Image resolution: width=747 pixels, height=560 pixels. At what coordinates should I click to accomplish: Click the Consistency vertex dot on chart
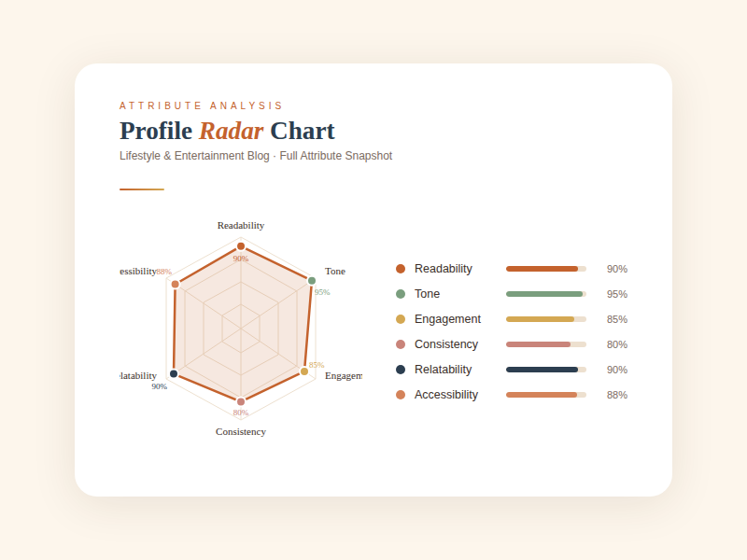coord(241,401)
